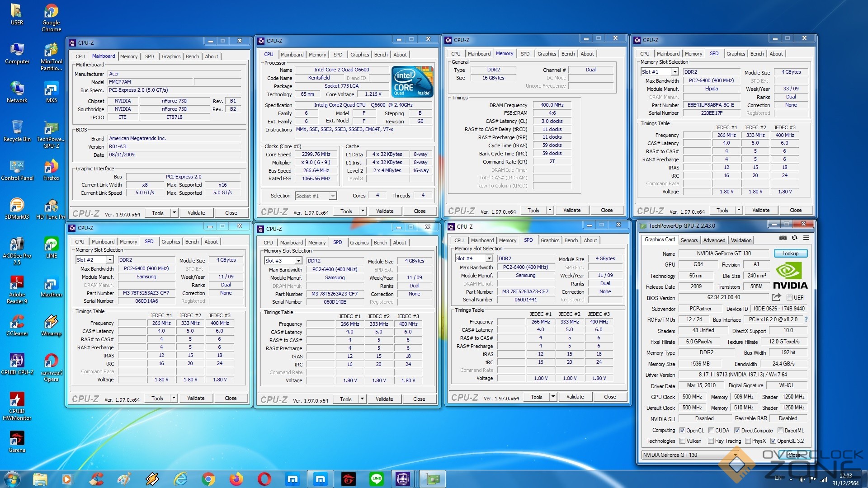Click the Bus Interface question mark icon
The width and height of the screenshot is (868, 488).
coord(806,319)
